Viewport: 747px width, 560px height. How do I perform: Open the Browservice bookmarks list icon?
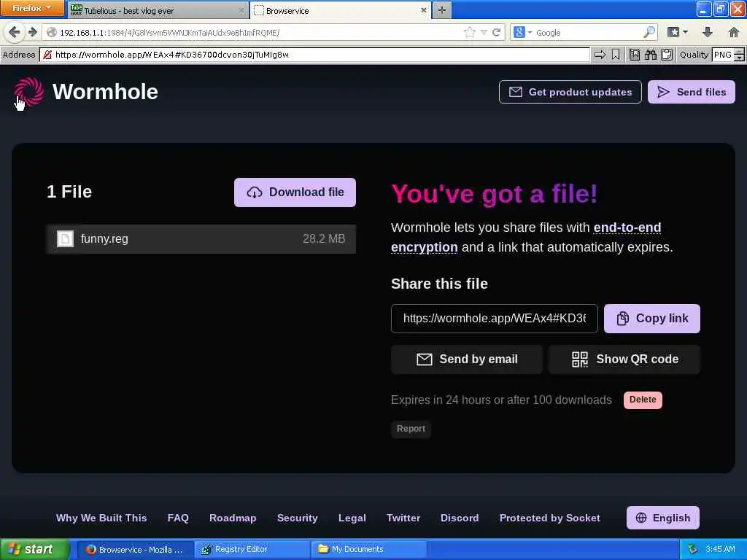coord(635,55)
